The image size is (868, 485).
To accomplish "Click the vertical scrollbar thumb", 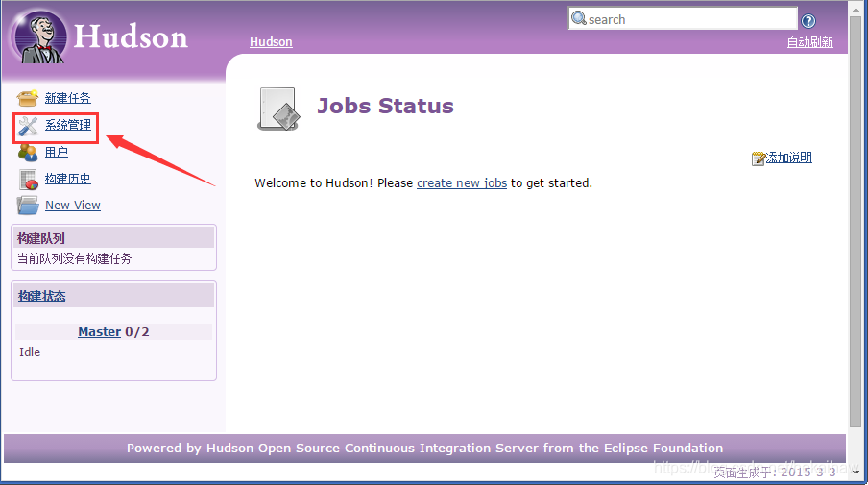I will point(856,222).
